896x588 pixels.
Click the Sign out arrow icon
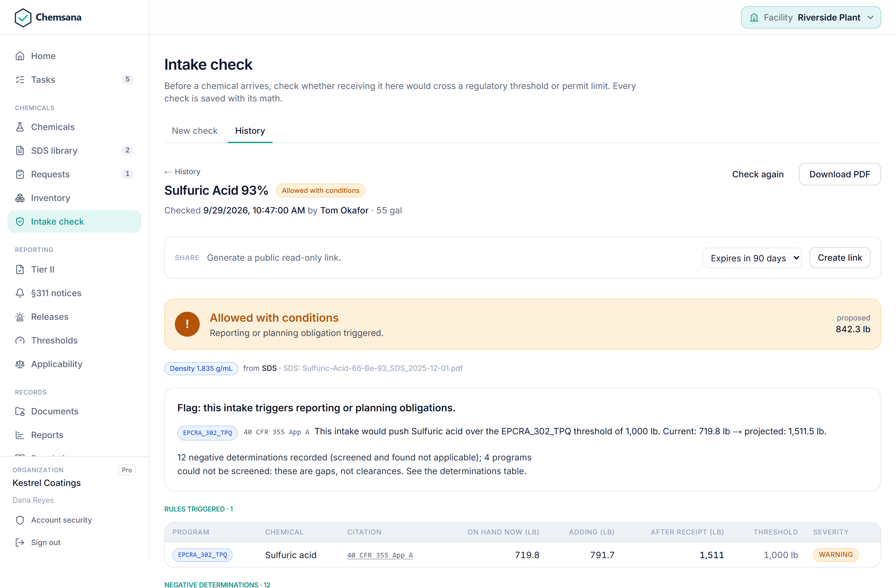click(20, 543)
